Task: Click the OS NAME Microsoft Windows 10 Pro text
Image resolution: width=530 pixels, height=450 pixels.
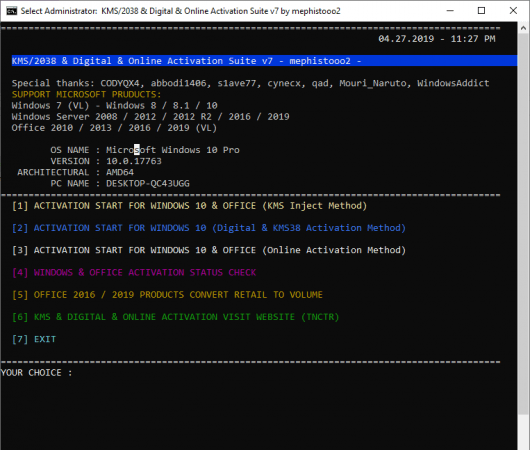Action: click(145, 150)
